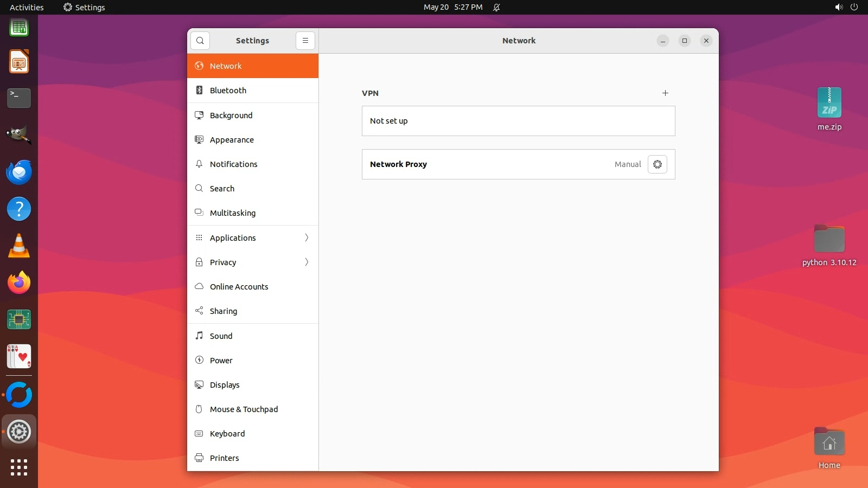Expand the Applications settings section
868x488 pixels.
[253, 238]
